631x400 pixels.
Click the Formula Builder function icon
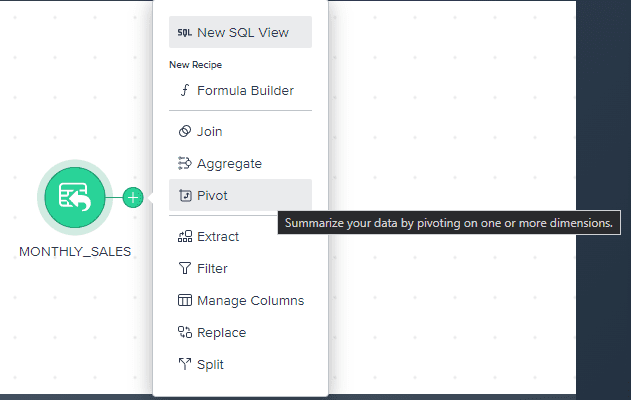tap(185, 91)
